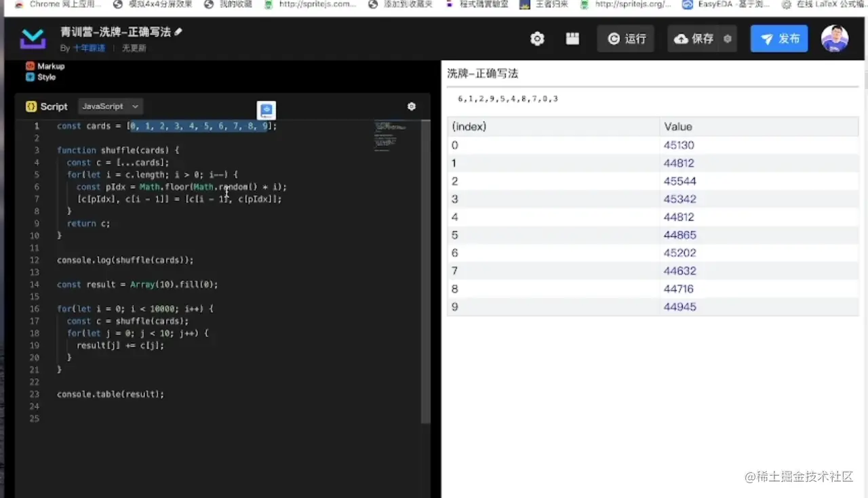Select the JavaScript language dropdown
Viewport: 868px width, 498px height.
111,106
